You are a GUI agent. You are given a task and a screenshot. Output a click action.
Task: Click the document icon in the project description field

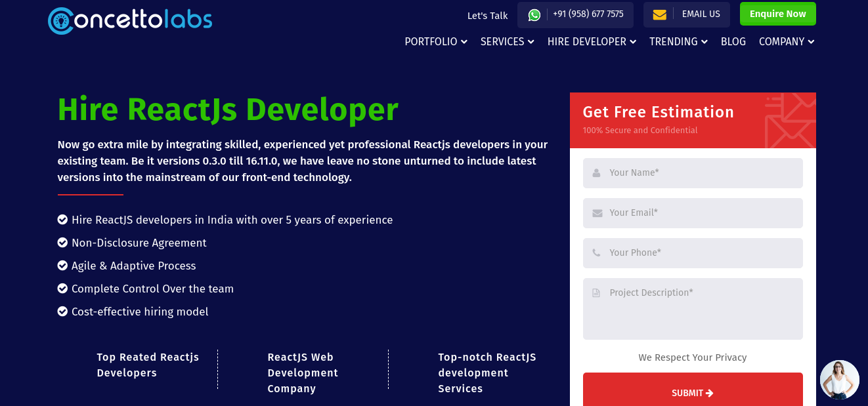point(596,293)
